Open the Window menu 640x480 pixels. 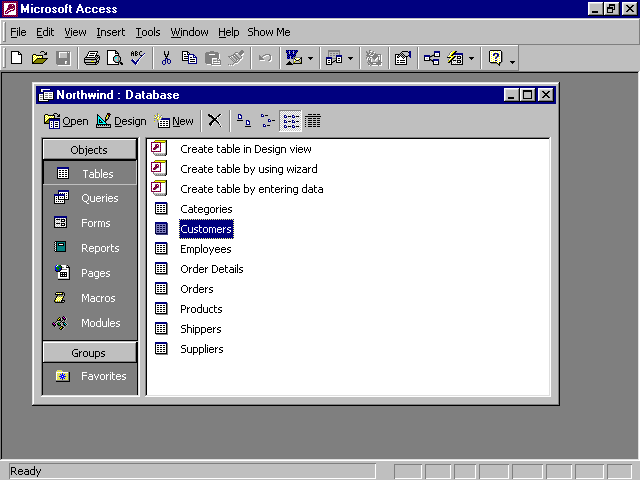189,32
